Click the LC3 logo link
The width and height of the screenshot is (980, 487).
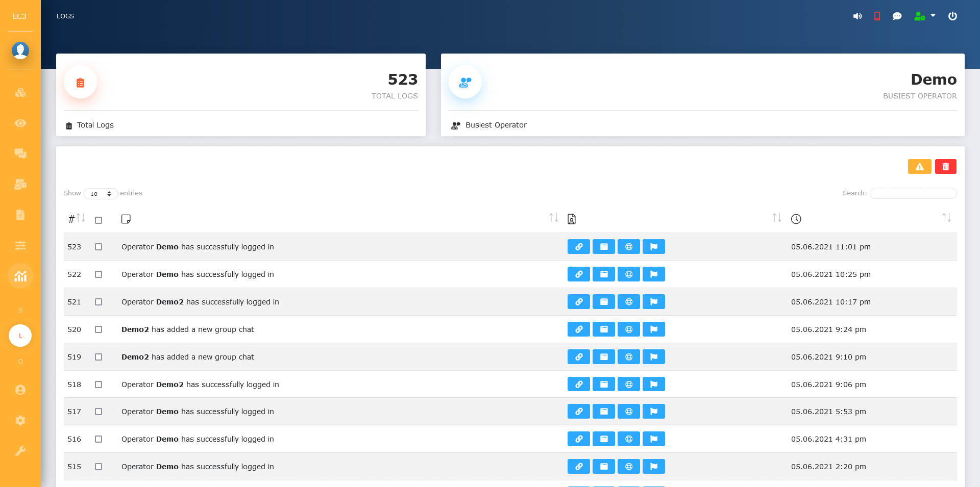[x=19, y=16]
